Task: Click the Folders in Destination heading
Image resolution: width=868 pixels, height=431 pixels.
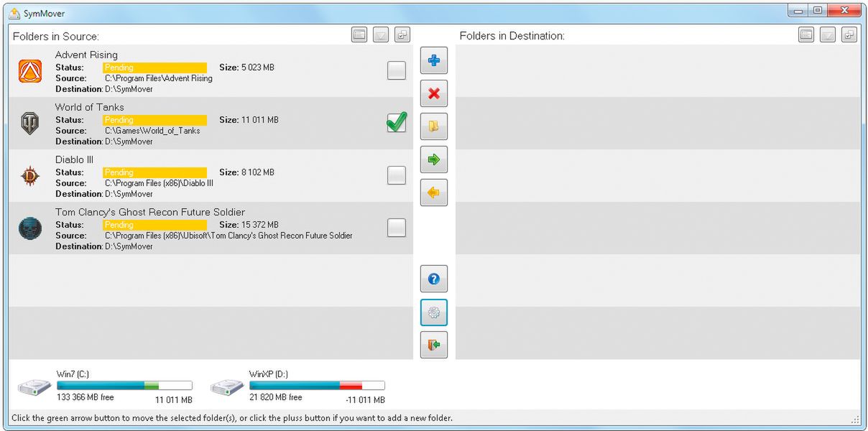Action: 512,36
